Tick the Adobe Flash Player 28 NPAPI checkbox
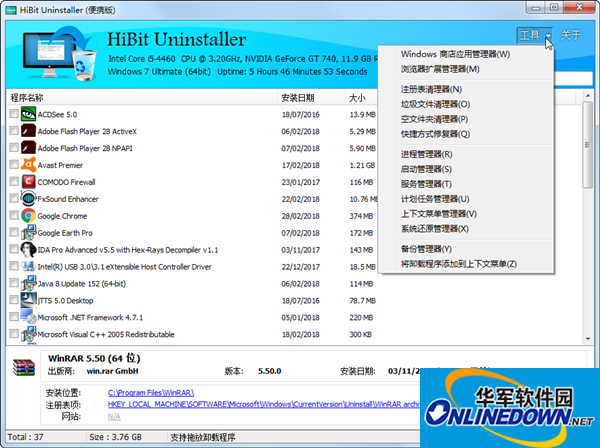Image resolution: width=600 pixels, height=448 pixels. coord(14,147)
